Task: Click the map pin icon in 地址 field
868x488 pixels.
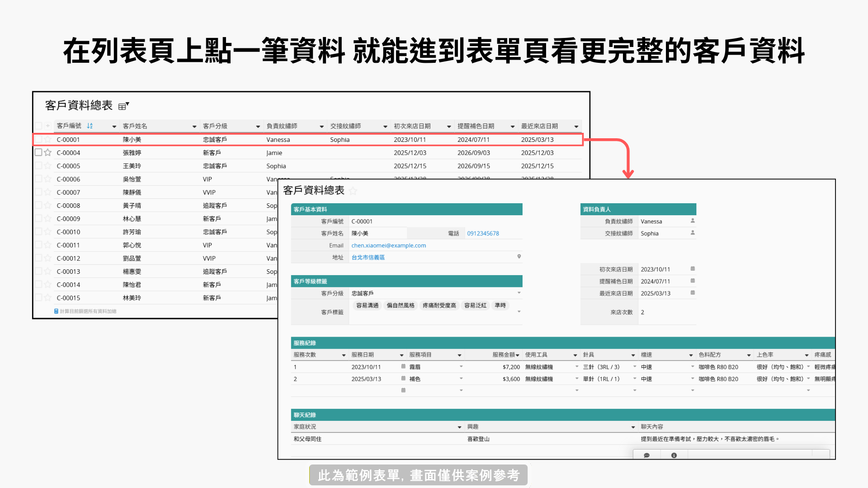Action: [x=519, y=257]
